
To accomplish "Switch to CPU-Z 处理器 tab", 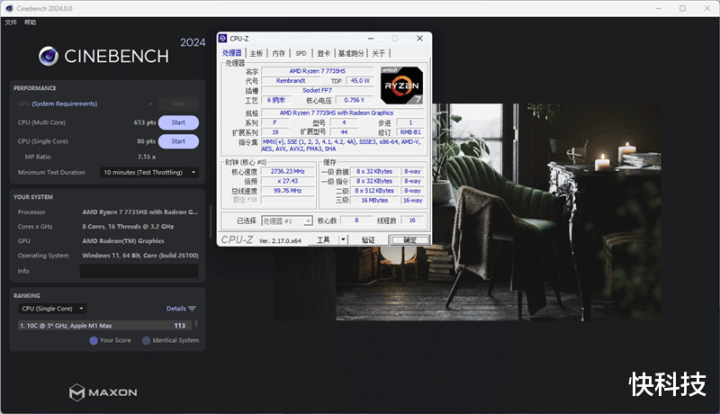I will pos(232,53).
